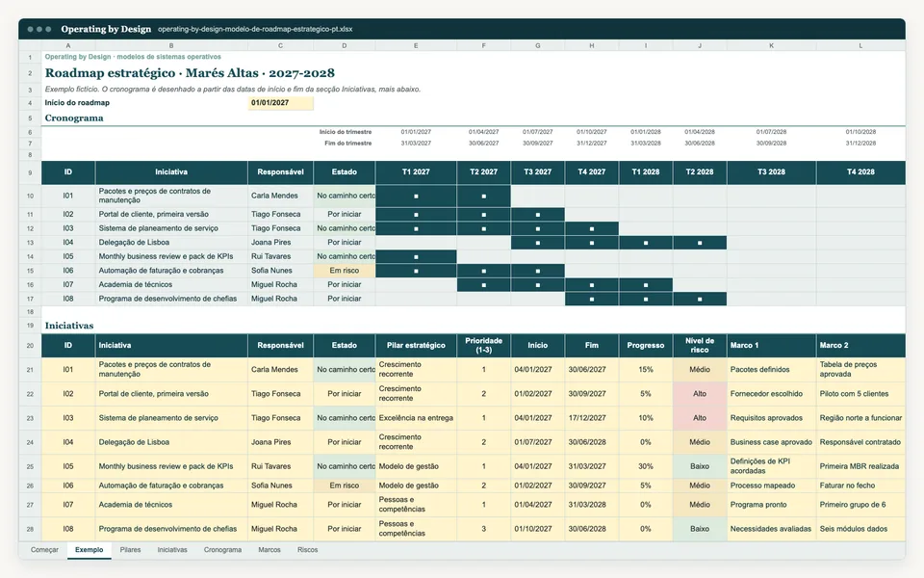924x578 pixels.
Task: Open the Riscos sheet tab
Action: [x=308, y=550]
